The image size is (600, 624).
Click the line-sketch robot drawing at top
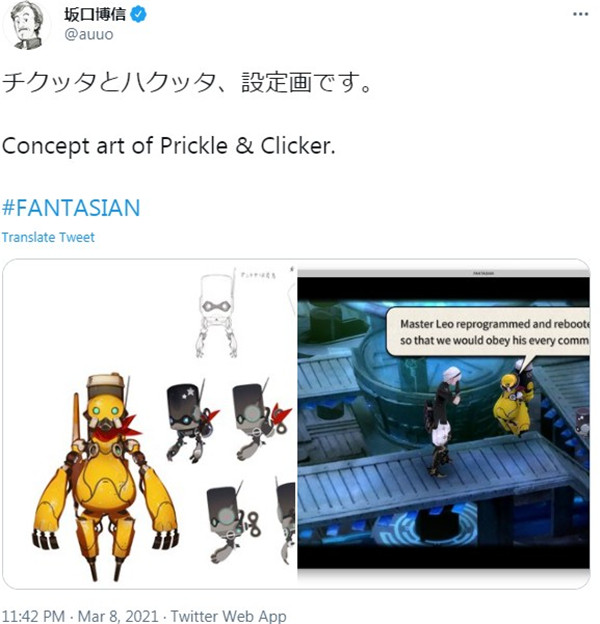(216, 314)
